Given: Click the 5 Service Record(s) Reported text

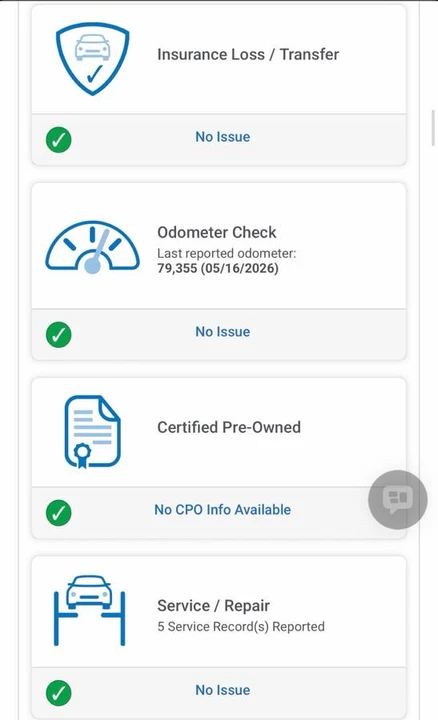Looking at the screenshot, I should pos(241,627).
